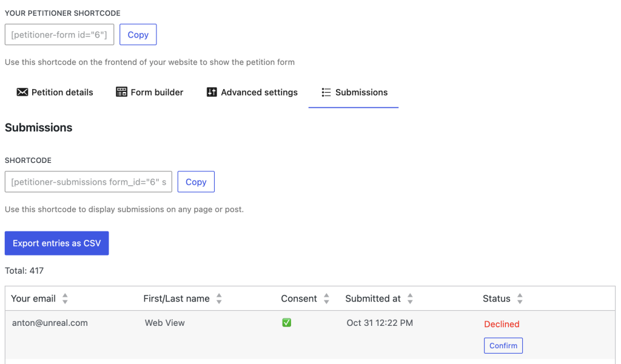Viewport: 621px width, 364px height.
Task: Click the green consent checkmark for anton@unreal.com
Action: (287, 323)
